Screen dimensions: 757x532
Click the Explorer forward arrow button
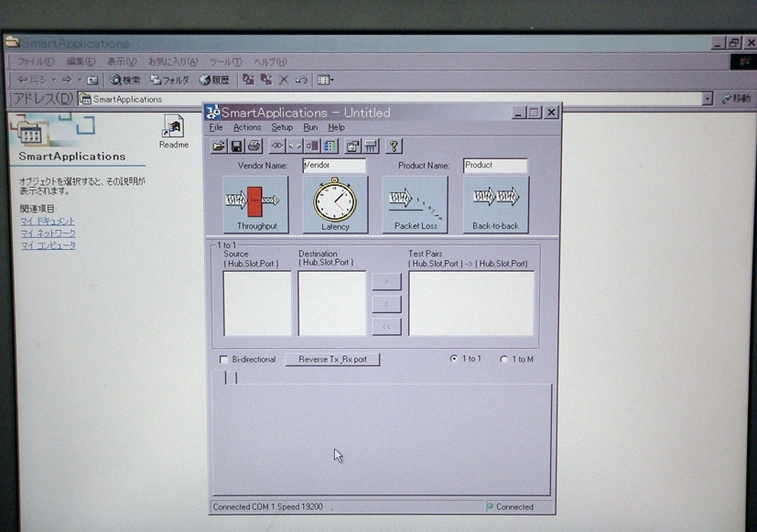pyautogui.click(x=67, y=80)
